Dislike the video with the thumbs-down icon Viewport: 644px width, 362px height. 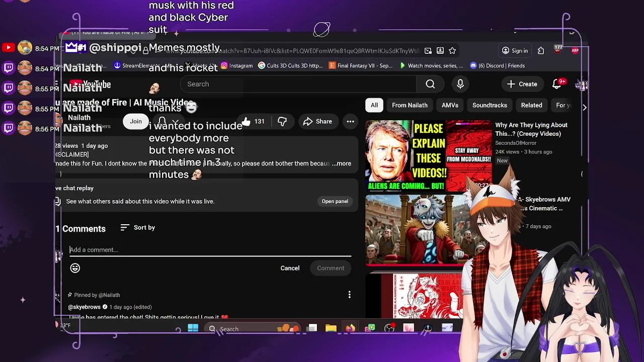[282, 121]
